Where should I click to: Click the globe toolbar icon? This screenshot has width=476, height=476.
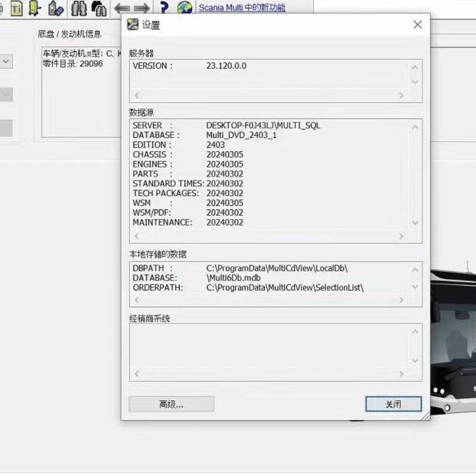(x=184, y=8)
